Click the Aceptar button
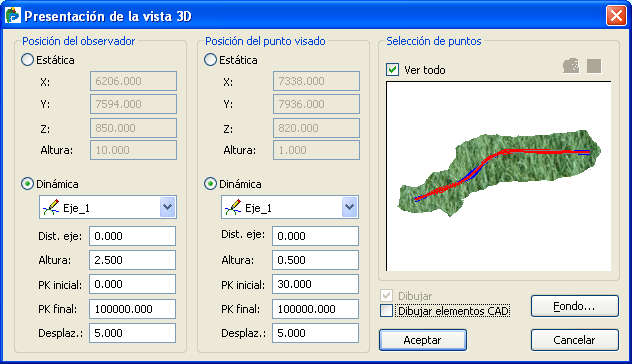This screenshot has height=364, width=632. pos(423,340)
